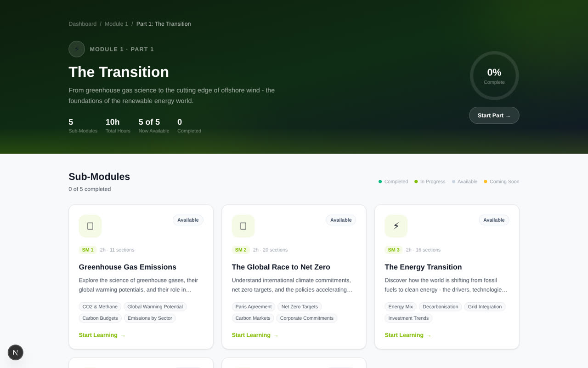Image resolution: width=588 pixels, height=368 pixels.
Task: Select the Carbon Budgets tag
Action: tap(100, 318)
